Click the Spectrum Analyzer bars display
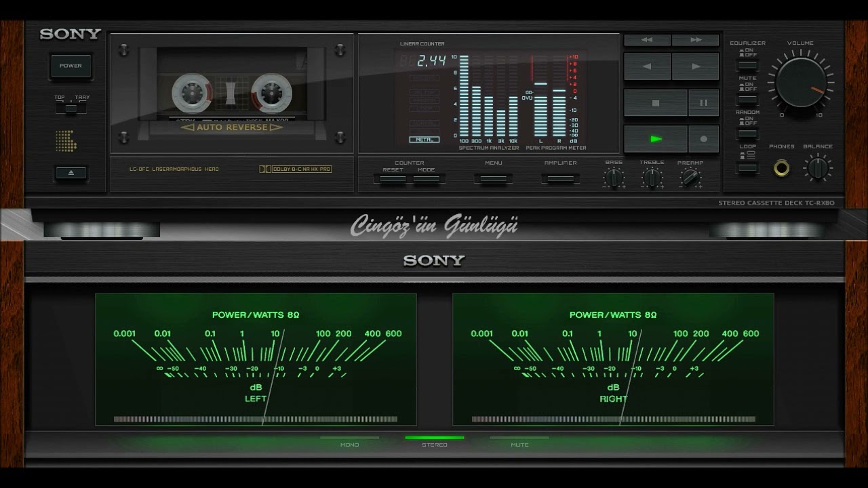Screen dimensions: 868x488 (488, 96)
